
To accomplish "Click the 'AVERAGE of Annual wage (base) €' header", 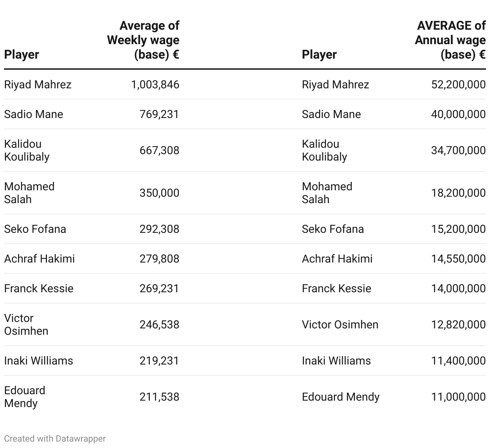I will pos(450,40).
